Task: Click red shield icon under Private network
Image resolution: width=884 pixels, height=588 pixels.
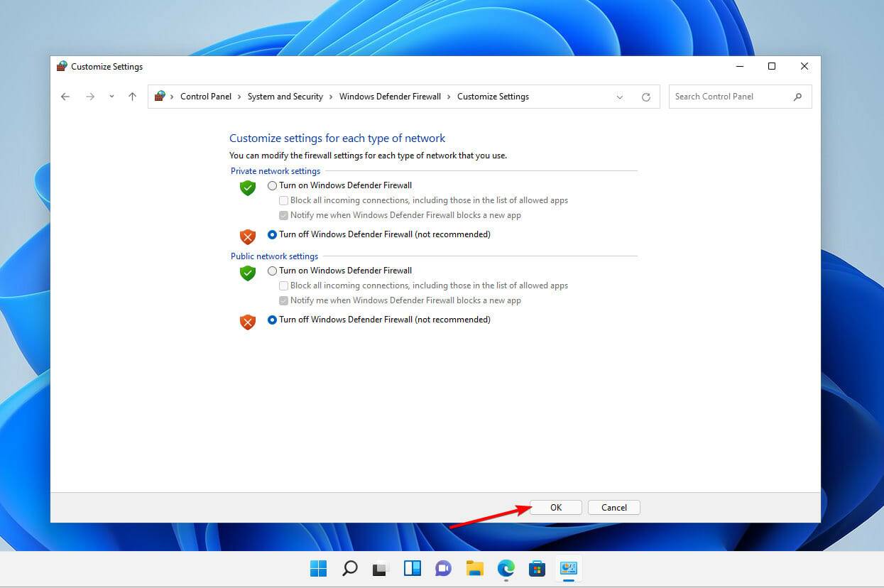Action: pos(247,236)
